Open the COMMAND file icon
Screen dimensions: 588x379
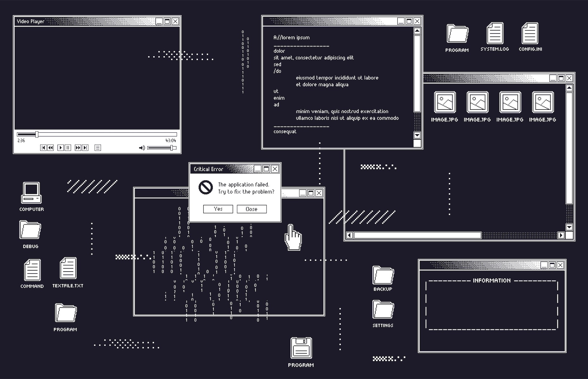pyautogui.click(x=32, y=270)
